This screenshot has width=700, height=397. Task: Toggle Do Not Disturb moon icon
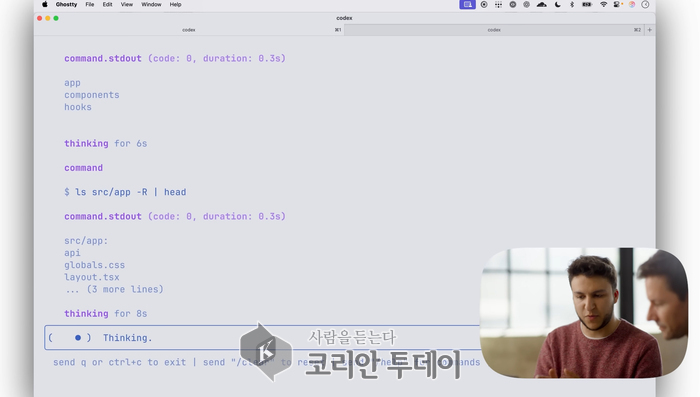click(x=558, y=4)
